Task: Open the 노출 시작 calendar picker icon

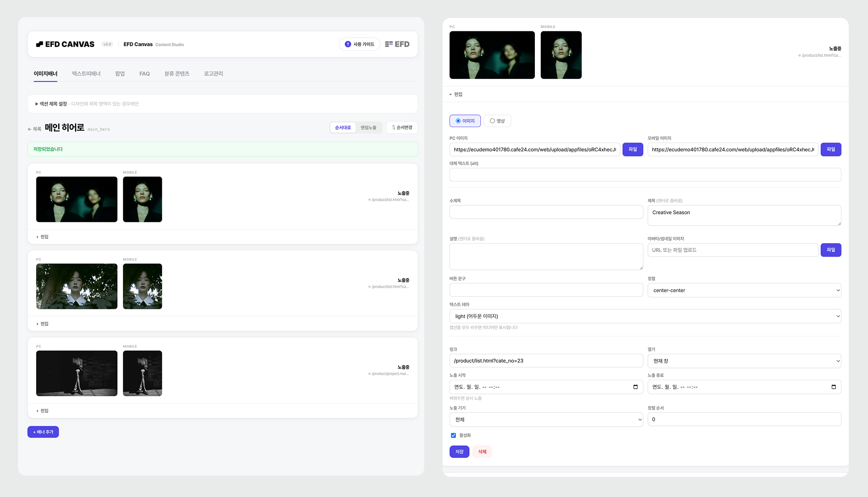Action: pyautogui.click(x=635, y=387)
